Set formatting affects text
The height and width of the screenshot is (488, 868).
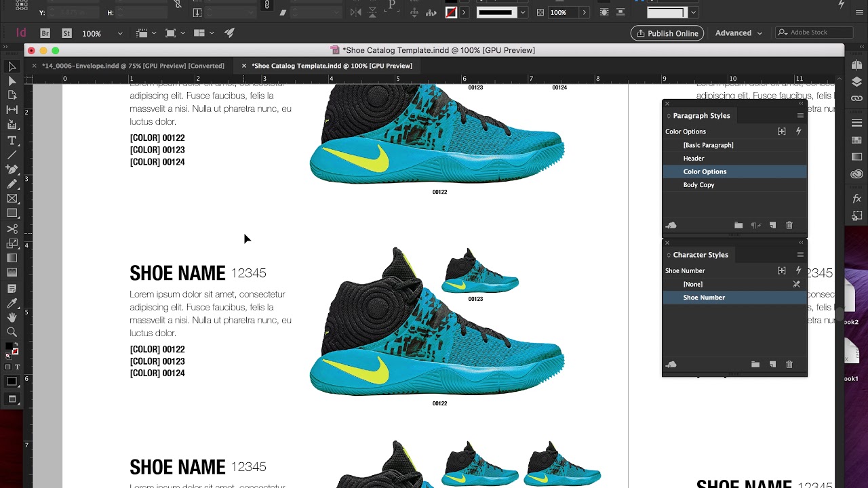point(18,367)
